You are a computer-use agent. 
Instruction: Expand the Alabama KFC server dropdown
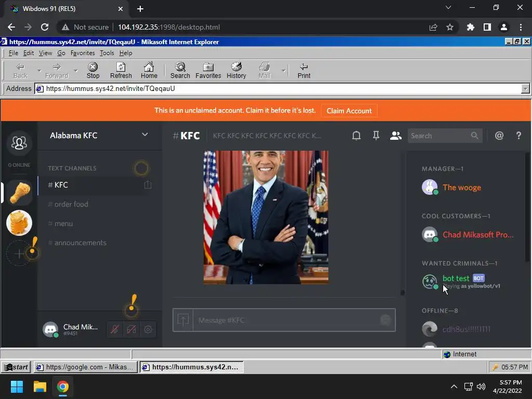(145, 135)
